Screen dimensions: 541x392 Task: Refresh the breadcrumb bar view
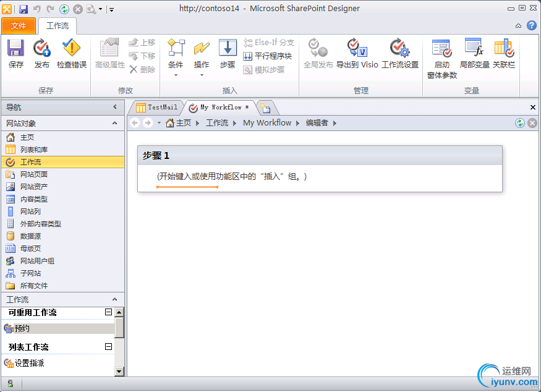(520, 123)
